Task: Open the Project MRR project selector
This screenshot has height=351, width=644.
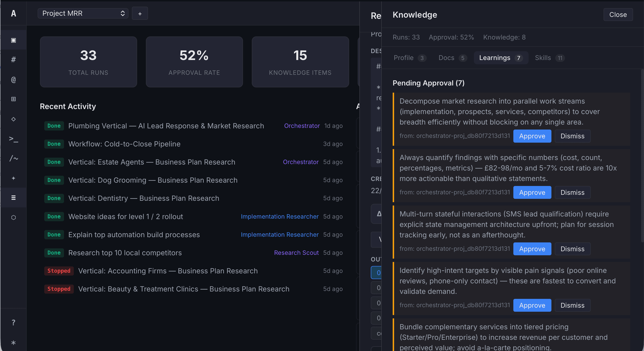Action: tap(83, 13)
